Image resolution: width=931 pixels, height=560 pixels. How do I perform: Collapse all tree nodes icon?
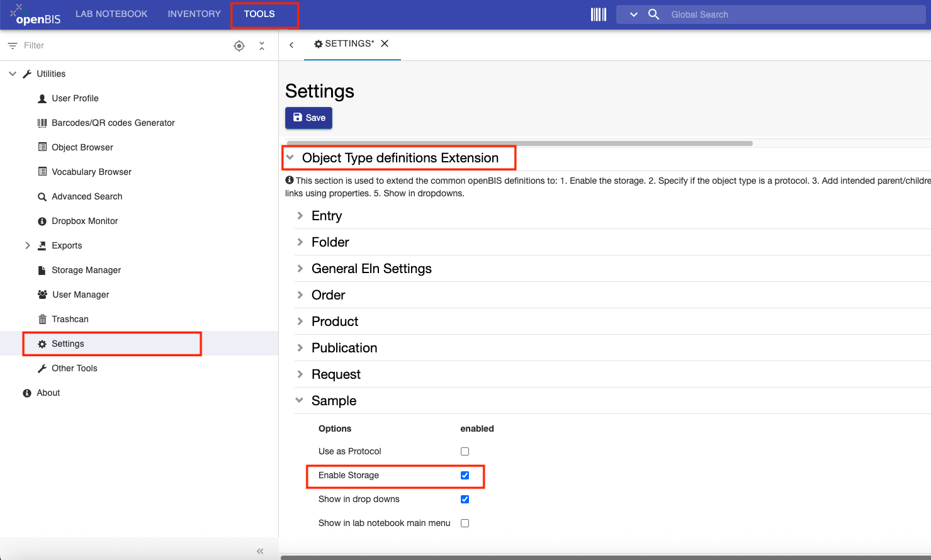(262, 46)
